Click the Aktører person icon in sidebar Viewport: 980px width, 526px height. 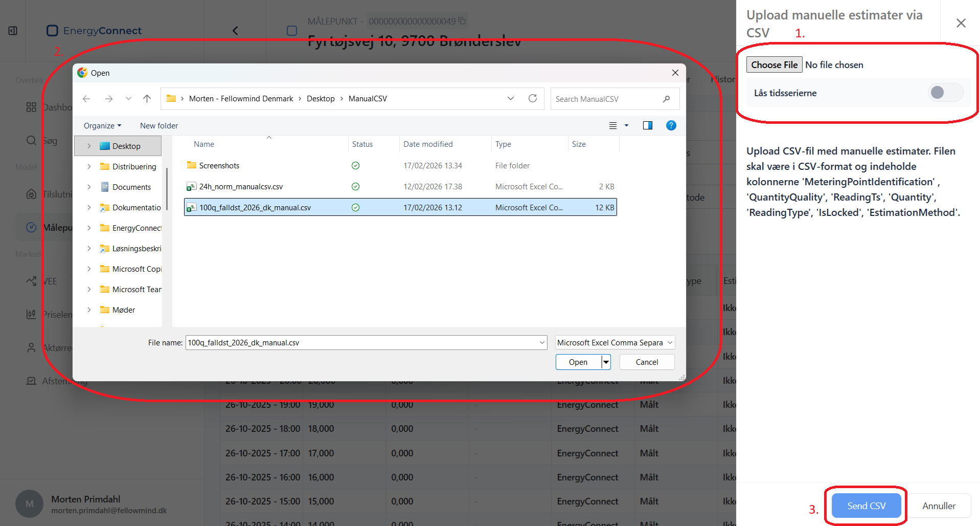coord(31,347)
